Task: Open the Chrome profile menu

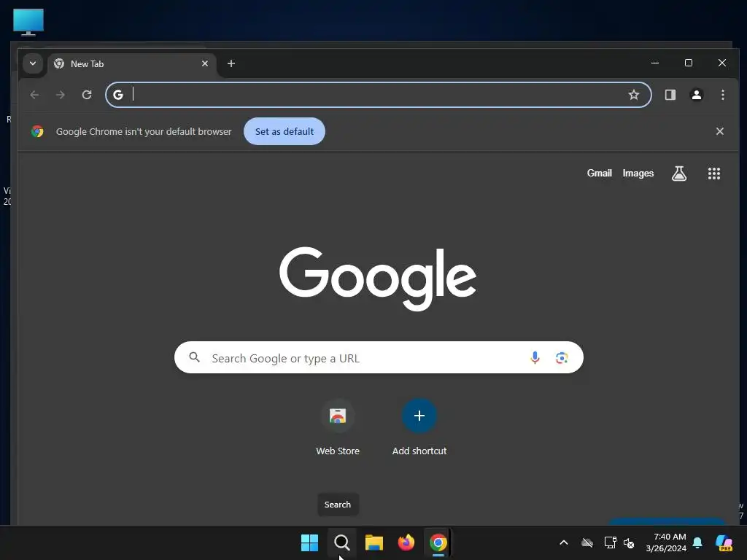Action: pos(697,95)
